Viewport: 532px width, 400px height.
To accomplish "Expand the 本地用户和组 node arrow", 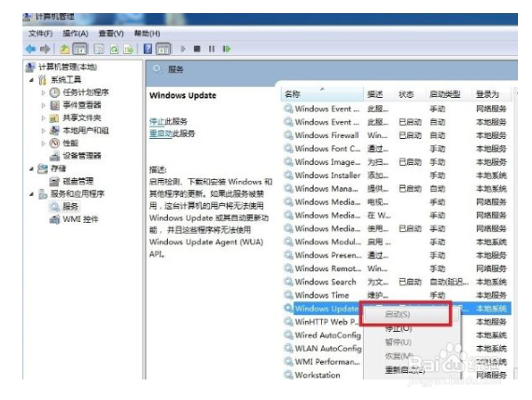I will tap(44, 131).
